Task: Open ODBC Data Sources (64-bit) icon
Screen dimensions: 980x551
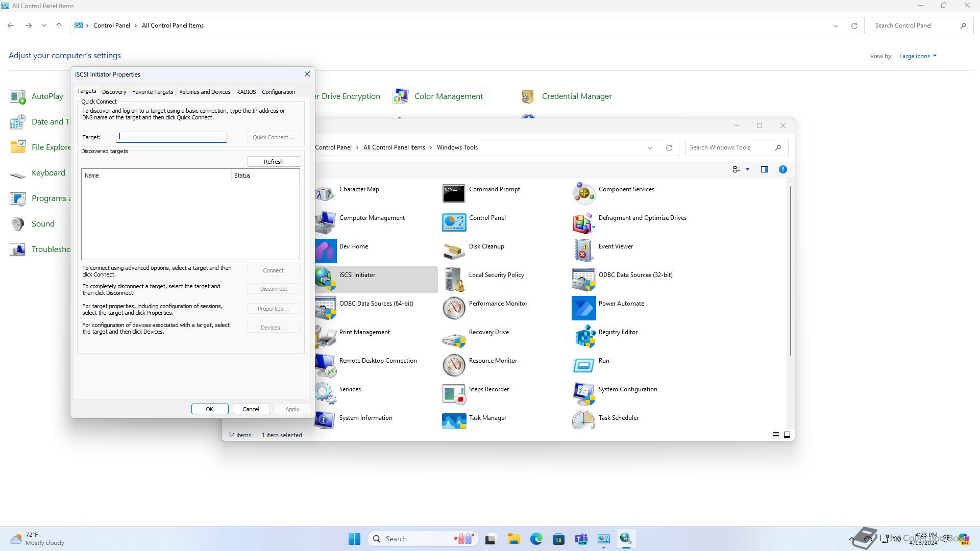Action: [x=325, y=308]
